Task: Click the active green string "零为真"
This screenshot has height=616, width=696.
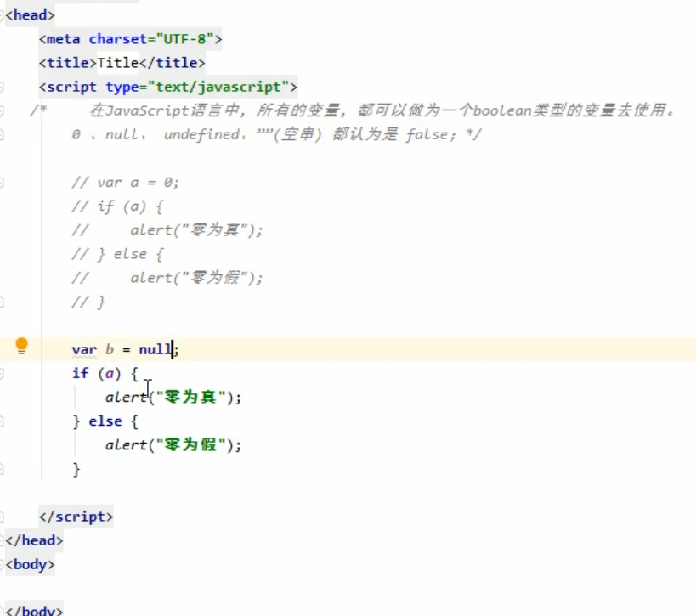Action: pos(191,397)
